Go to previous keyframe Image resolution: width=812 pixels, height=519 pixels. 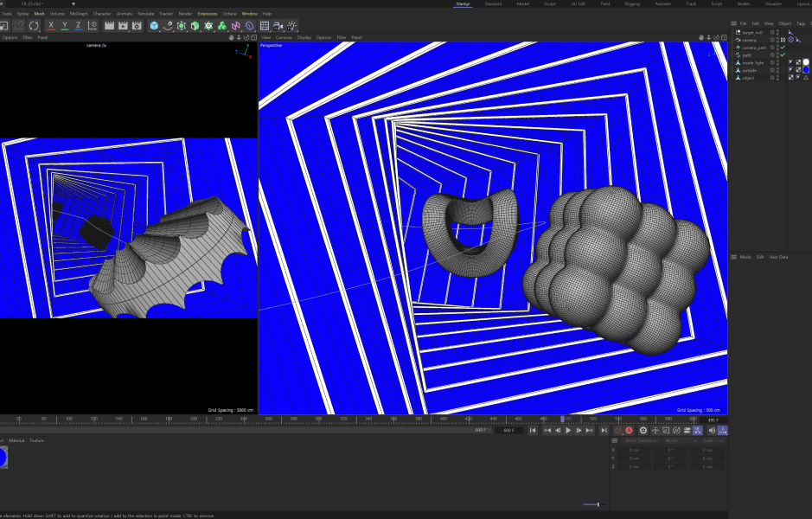[547, 431]
